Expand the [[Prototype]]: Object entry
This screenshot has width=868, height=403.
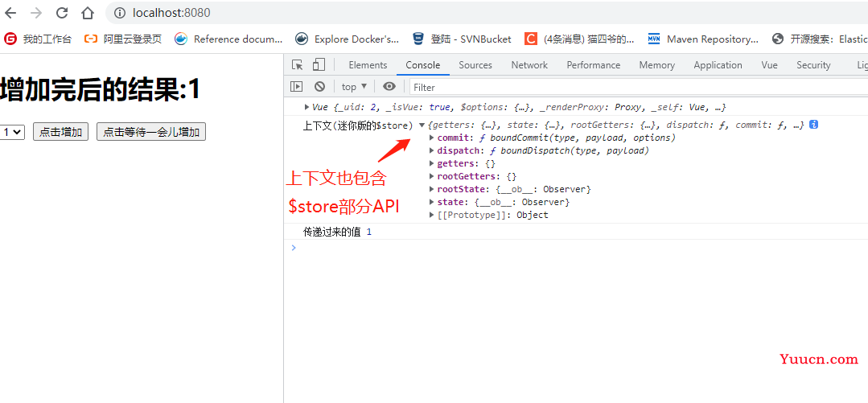click(x=432, y=215)
